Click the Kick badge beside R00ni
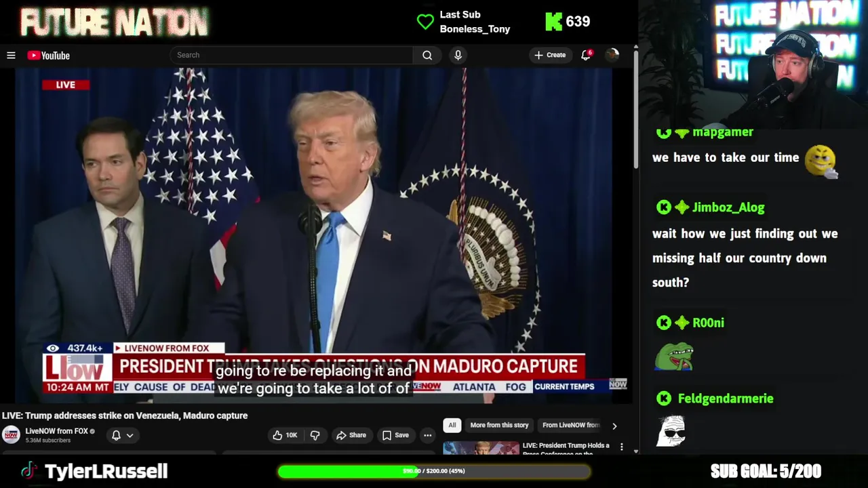 664,323
